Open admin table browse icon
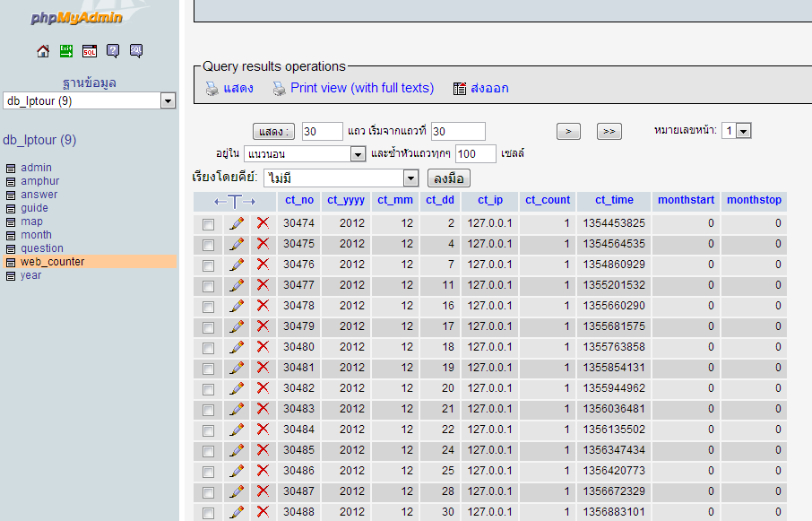This screenshot has width=812, height=521. point(11,169)
